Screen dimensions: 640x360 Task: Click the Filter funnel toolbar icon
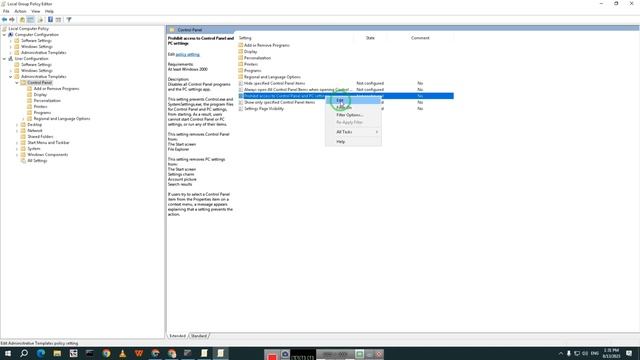click(x=69, y=20)
